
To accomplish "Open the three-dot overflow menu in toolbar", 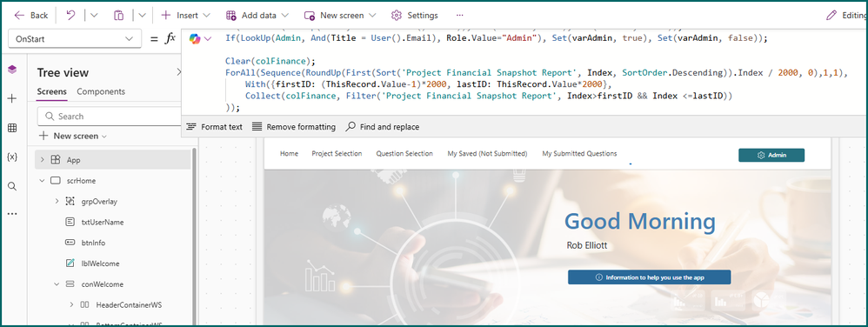I will coord(460,16).
